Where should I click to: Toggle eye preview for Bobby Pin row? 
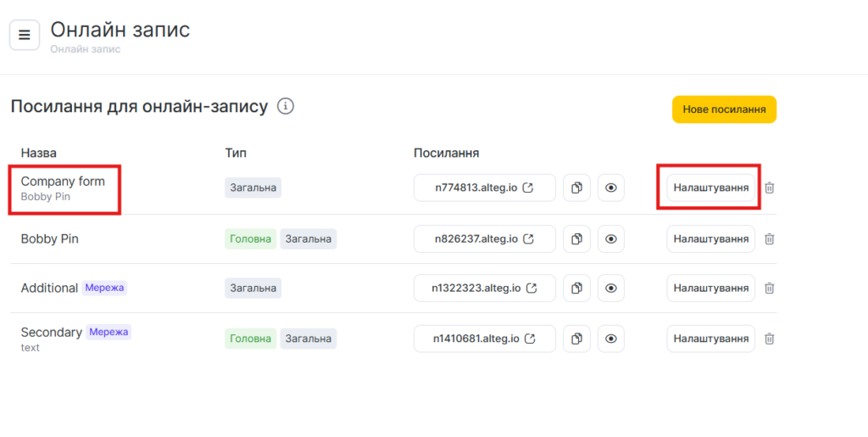pyautogui.click(x=611, y=239)
